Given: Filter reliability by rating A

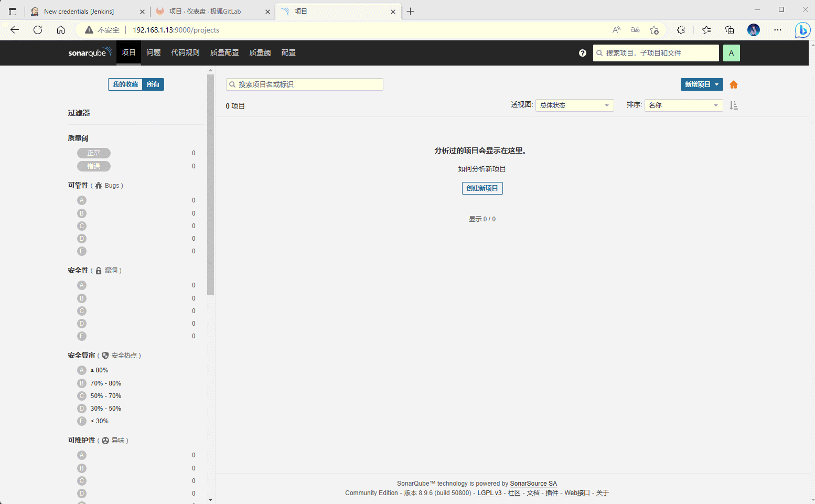Looking at the screenshot, I should 82,200.
